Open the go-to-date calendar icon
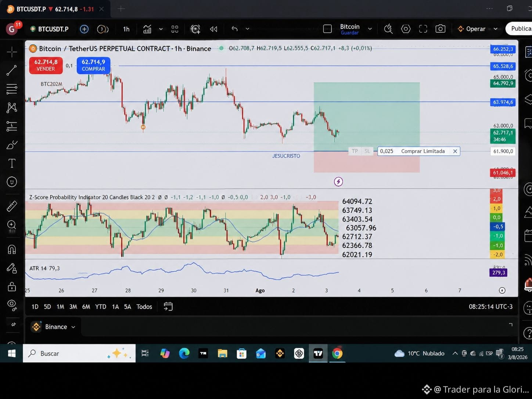The image size is (532, 399). click(168, 306)
